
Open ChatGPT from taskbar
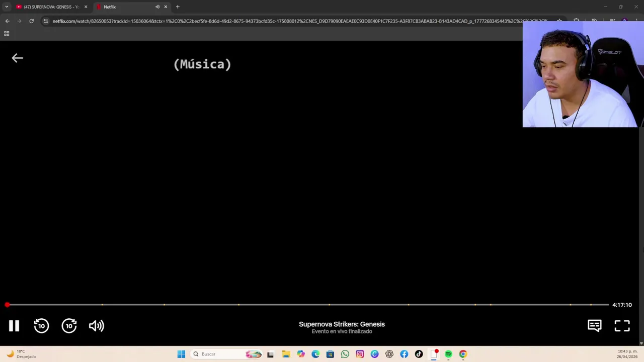pos(389,354)
